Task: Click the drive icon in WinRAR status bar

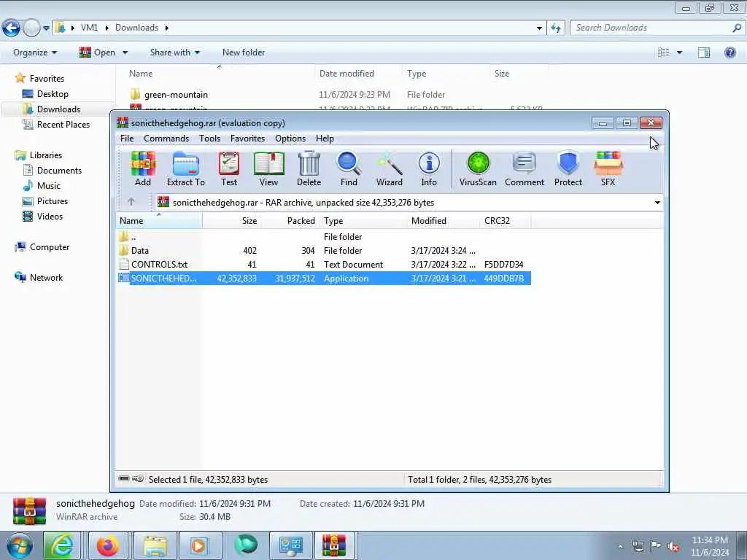Action: tap(124, 478)
